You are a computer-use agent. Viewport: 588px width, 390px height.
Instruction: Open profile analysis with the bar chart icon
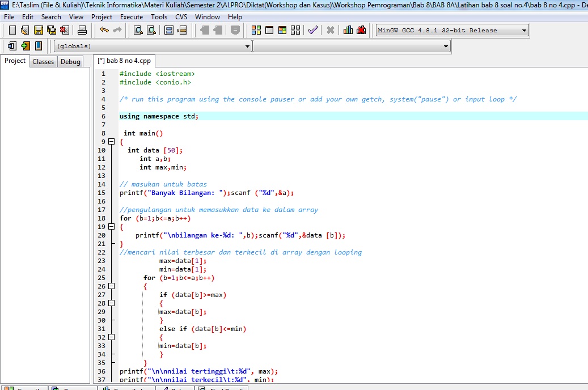coord(348,30)
